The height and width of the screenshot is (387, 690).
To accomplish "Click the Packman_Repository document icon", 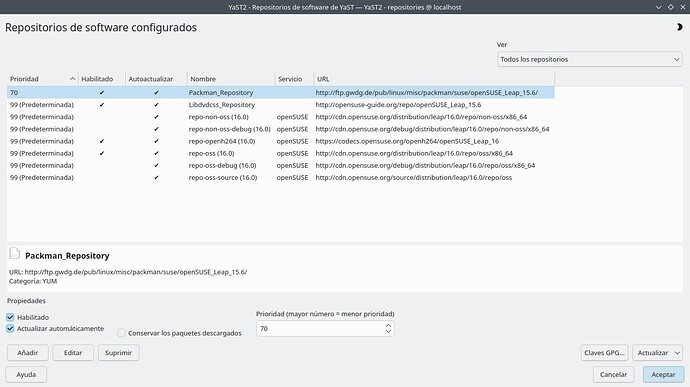I will [15, 254].
